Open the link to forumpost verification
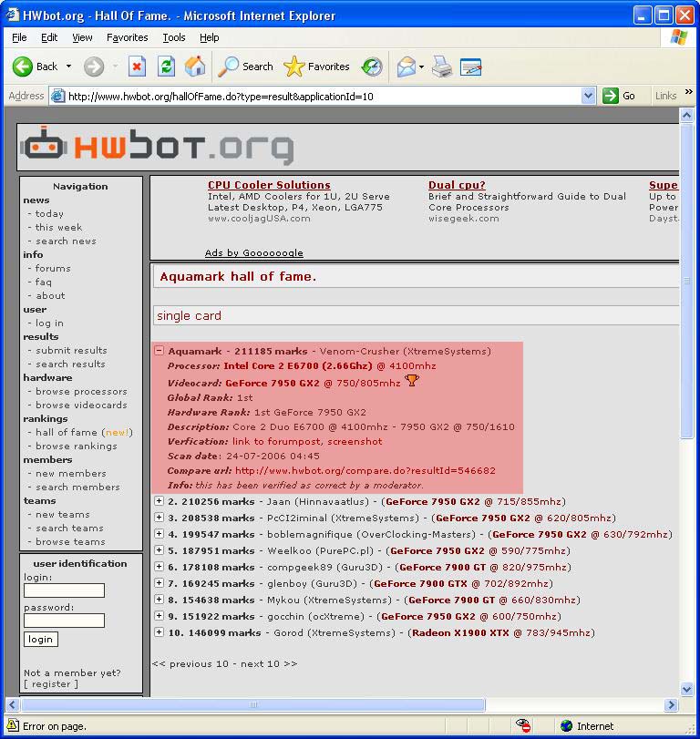Image resolution: width=700 pixels, height=739 pixels. 278,442
